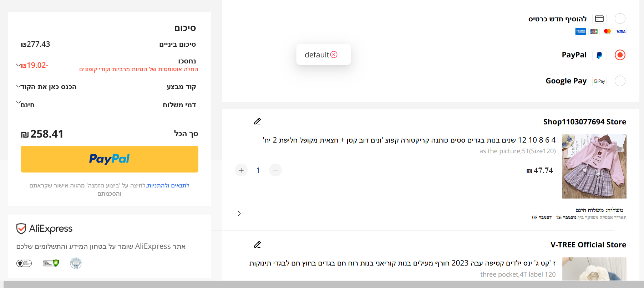Click 'as the picture,5T(Size120)' variant text
This screenshot has width=644, height=288.
pos(518,151)
